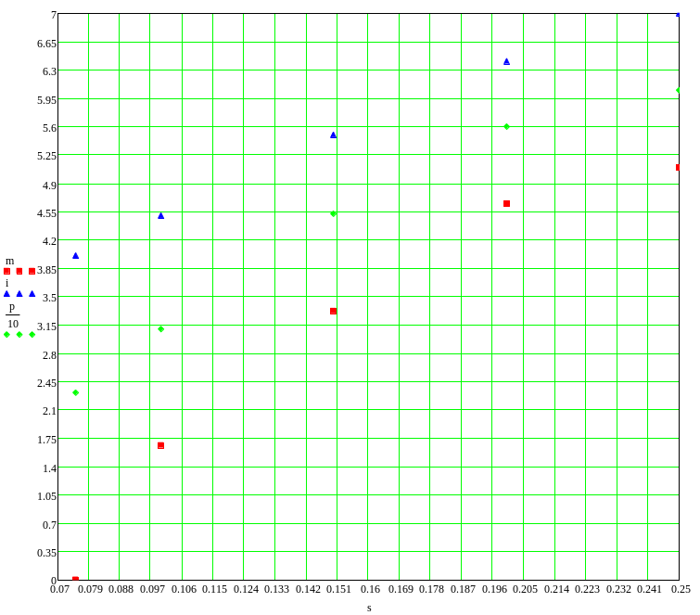Click the y-axis value 5.25
Image resolution: width=700 pixels, height=615 pixels.
click(x=47, y=156)
